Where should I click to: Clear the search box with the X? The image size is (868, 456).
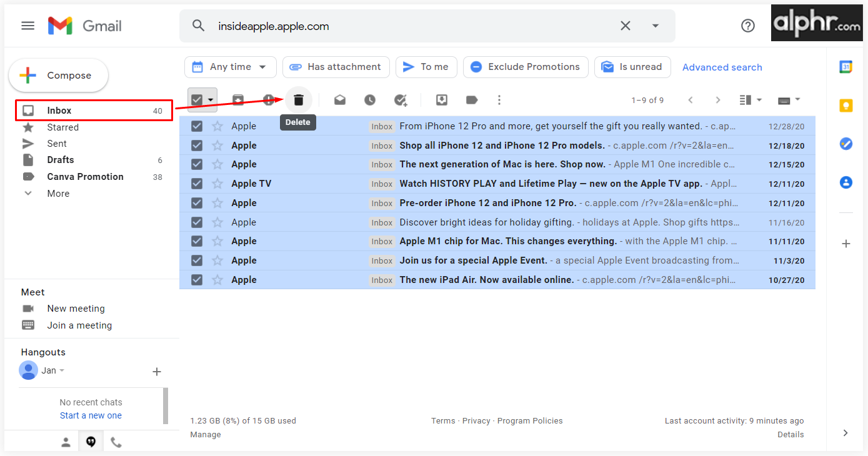625,26
